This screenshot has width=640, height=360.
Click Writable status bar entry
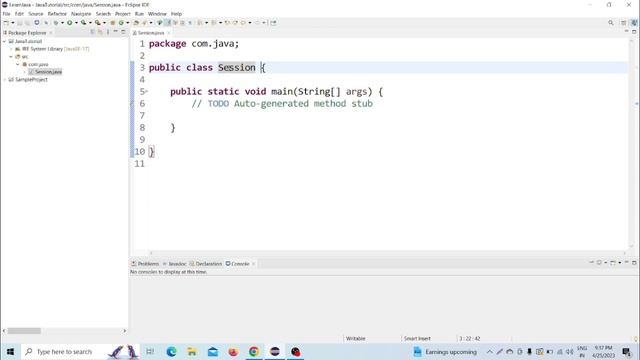click(x=356, y=338)
